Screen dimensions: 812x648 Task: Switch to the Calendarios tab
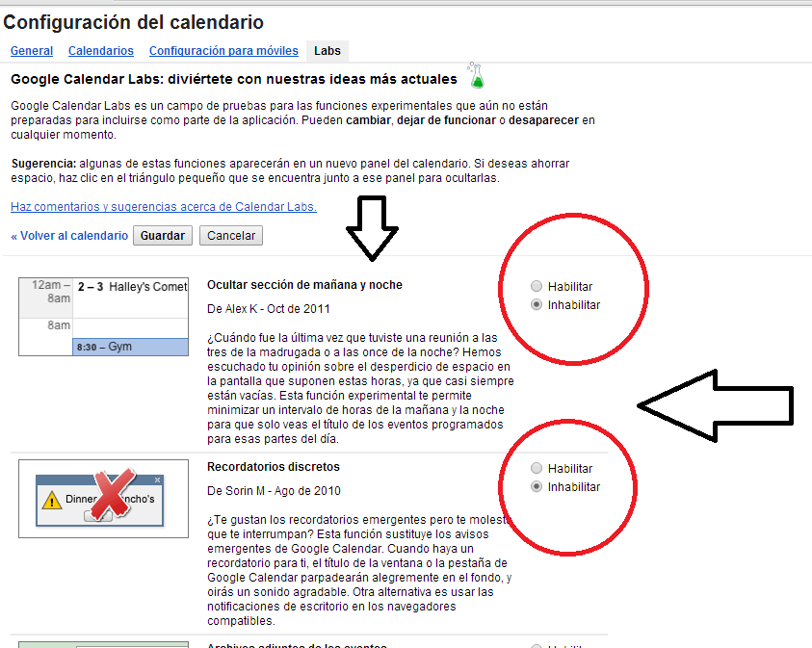tap(101, 51)
